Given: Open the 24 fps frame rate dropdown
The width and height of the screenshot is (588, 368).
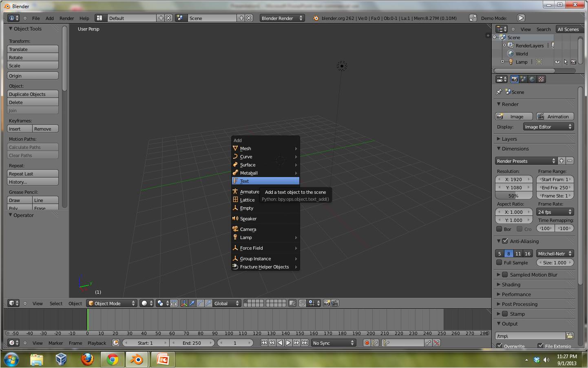Looking at the screenshot, I should pyautogui.click(x=555, y=212).
